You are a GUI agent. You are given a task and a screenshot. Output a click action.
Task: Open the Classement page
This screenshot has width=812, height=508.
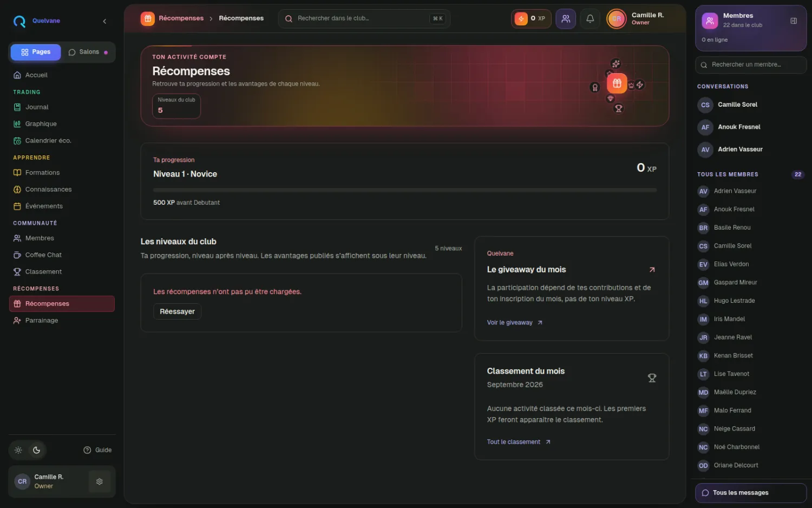click(62, 272)
